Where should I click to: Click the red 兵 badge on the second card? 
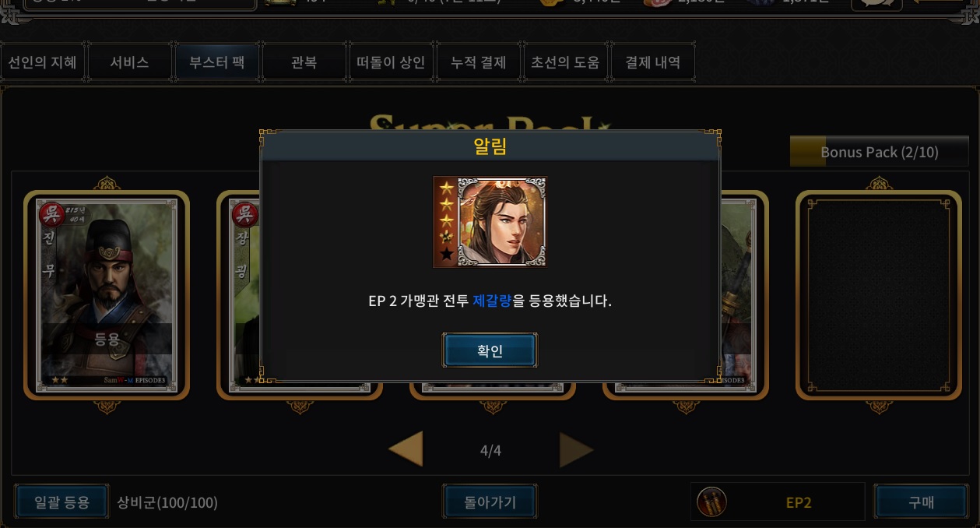tap(245, 213)
